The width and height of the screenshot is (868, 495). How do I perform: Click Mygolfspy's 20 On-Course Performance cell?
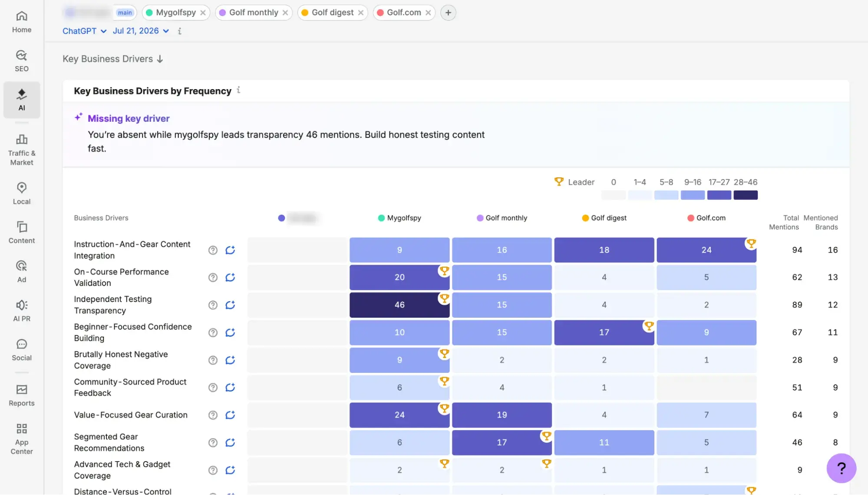[399, 277]
